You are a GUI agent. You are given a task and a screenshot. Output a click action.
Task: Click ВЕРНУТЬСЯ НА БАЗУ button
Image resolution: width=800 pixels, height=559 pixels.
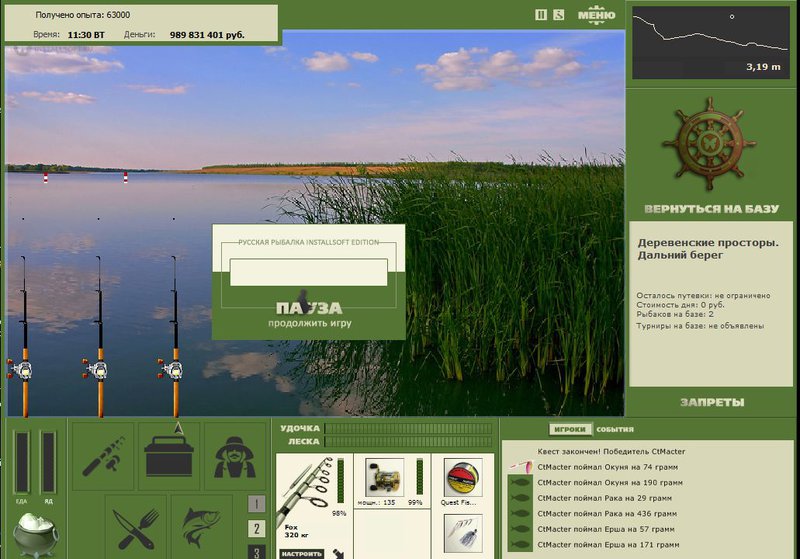tap(712, 209)
